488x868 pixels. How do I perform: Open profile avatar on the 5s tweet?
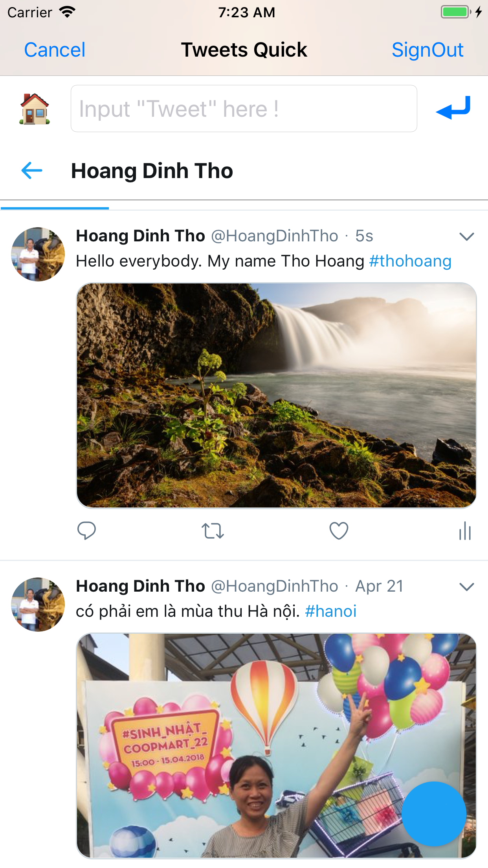[x=38, y=254]
